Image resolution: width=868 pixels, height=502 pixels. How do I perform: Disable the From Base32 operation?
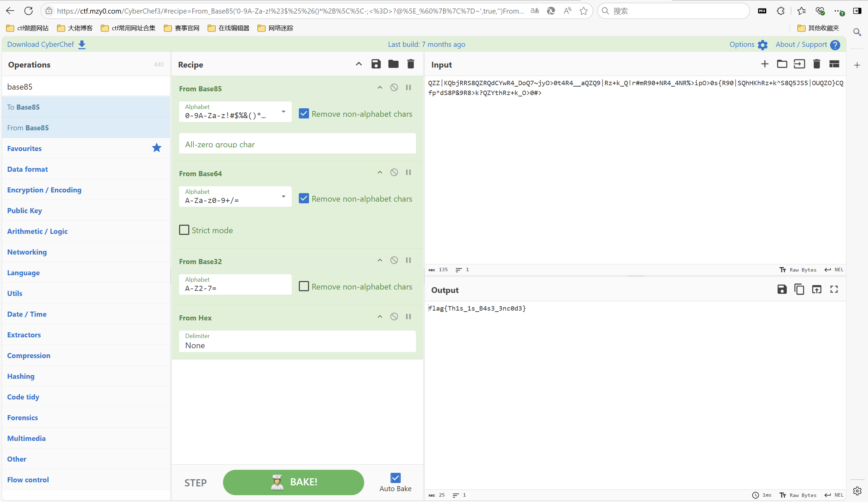tap(394, 260)
